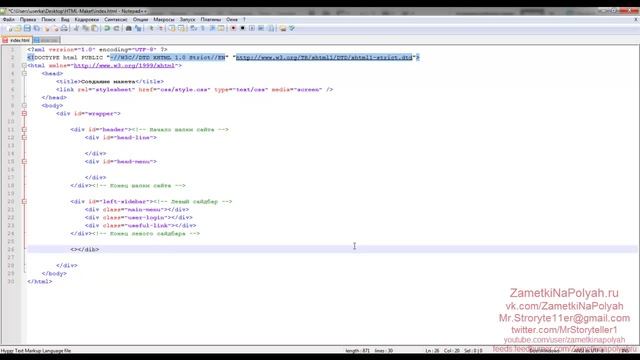Zoom out using the toolbar icon
Screen dimensions: 640x360
click(160, 29)
